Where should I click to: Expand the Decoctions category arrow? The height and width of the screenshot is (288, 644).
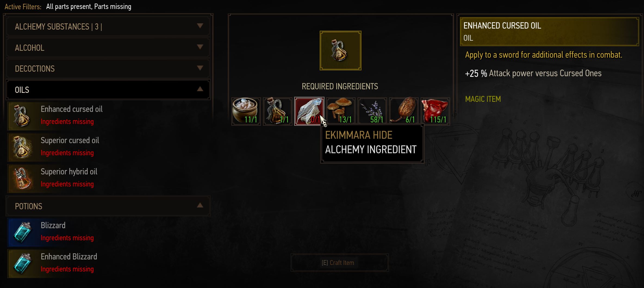200,68
